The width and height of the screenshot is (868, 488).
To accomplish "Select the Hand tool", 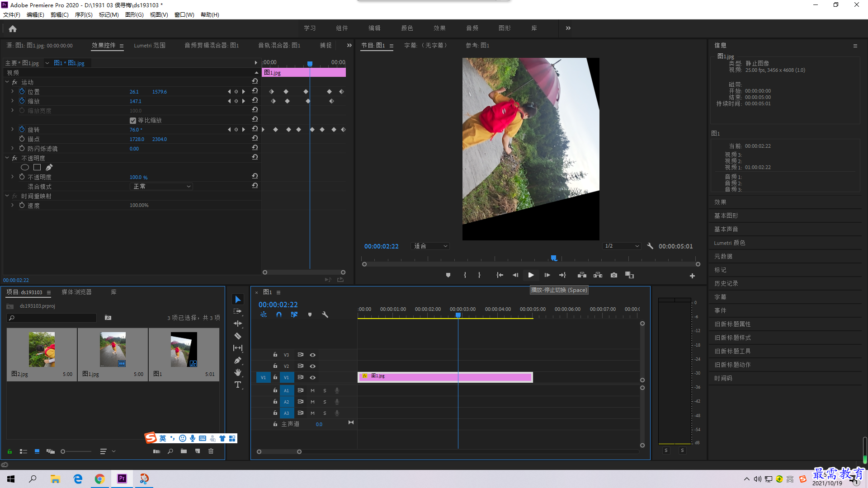I will click(x=238, y=372).
